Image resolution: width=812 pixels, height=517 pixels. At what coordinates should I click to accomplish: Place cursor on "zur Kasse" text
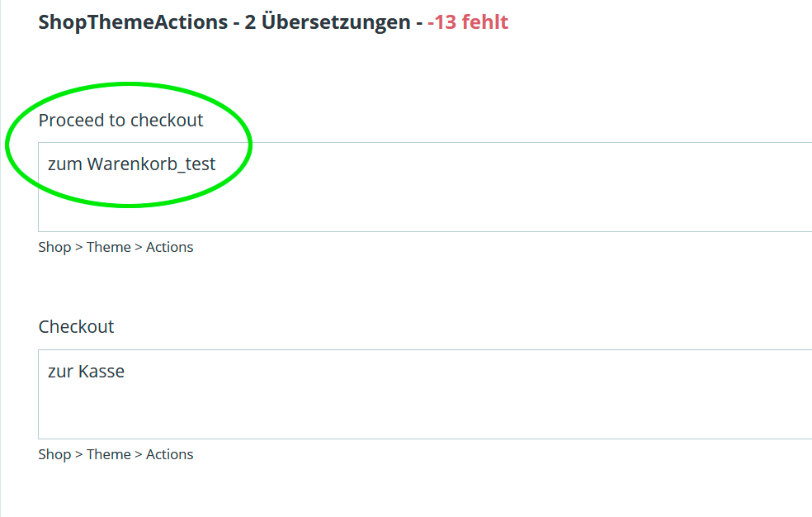[x=86, y=372]
